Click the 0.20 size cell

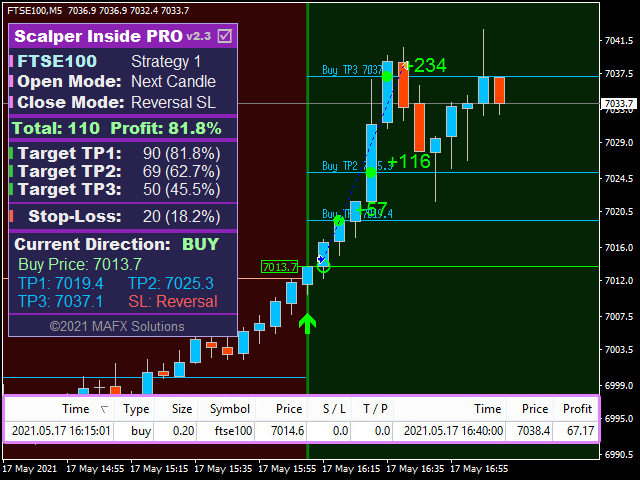point(183,431)
